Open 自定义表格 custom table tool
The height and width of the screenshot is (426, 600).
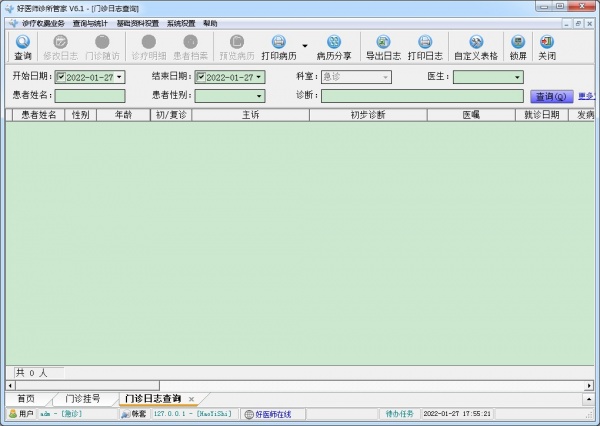(x=475, y=47)
